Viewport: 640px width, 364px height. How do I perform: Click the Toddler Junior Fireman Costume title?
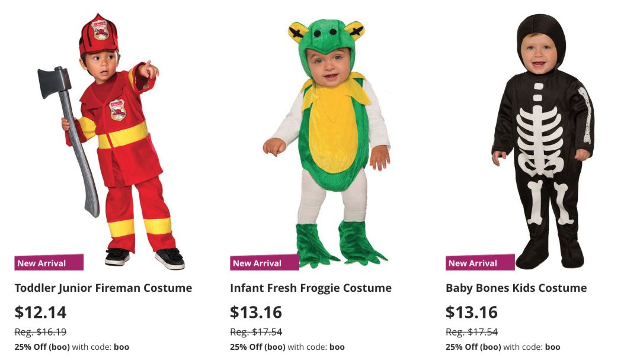(103, 288)
